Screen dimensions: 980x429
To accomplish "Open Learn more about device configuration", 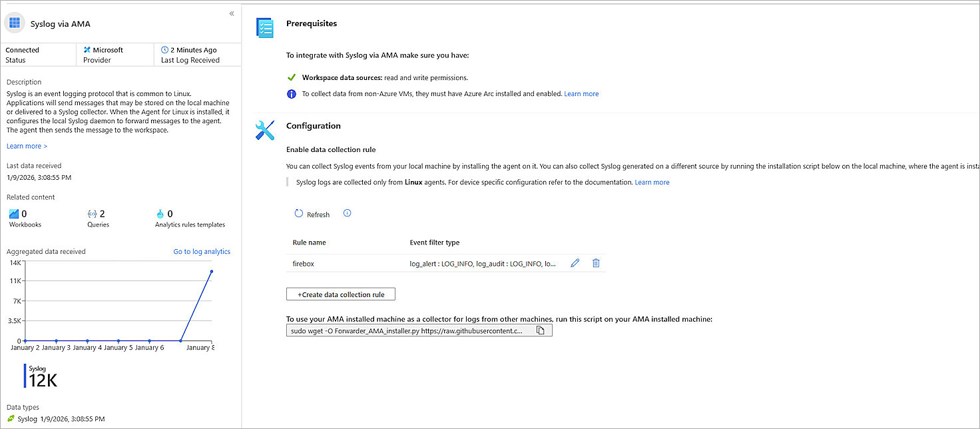I will coord(652,182).
